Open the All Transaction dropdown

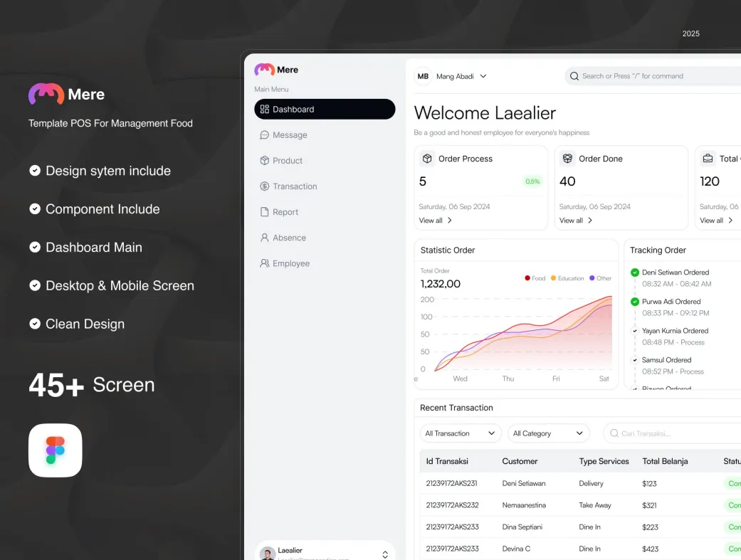(x=460, y=433)
